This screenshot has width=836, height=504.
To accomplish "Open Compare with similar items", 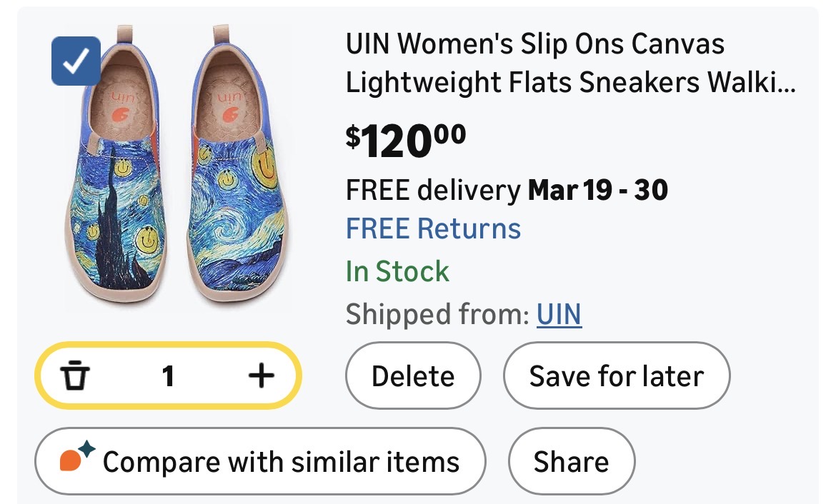I will [260, 461].
